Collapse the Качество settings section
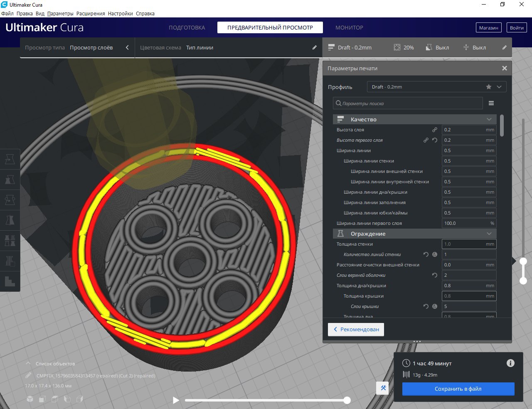 (415, 119)
